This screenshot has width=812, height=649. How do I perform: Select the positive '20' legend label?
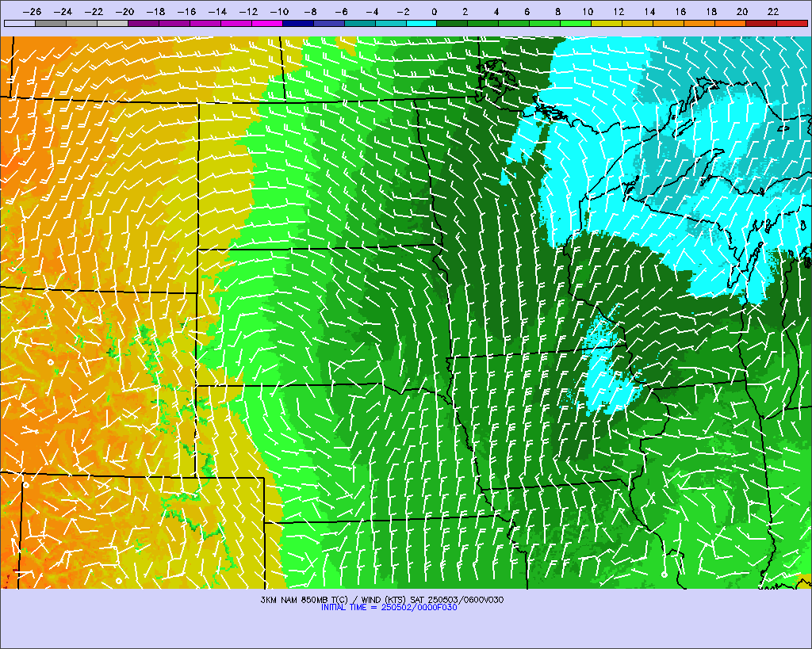pyautogui.click(x=742, y=11)
